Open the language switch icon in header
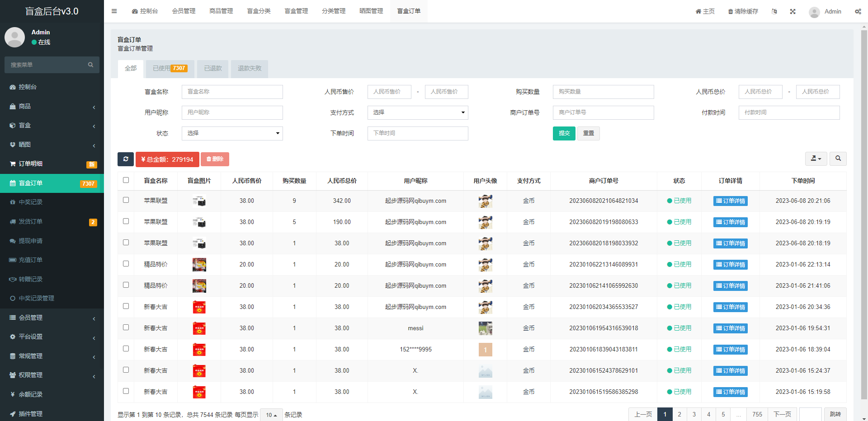Image resolution: width=868 pixels, height=421 pixels. coord(774,11)
